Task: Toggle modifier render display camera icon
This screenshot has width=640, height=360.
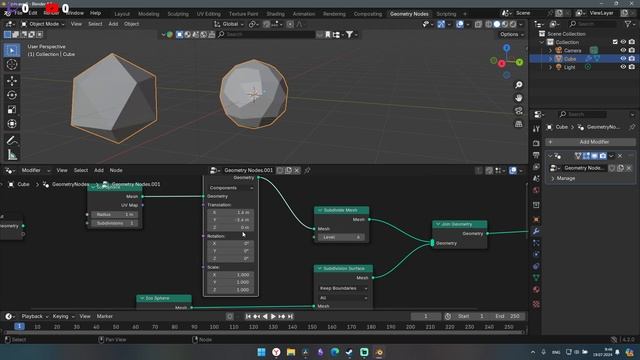Action: (602, 156)
